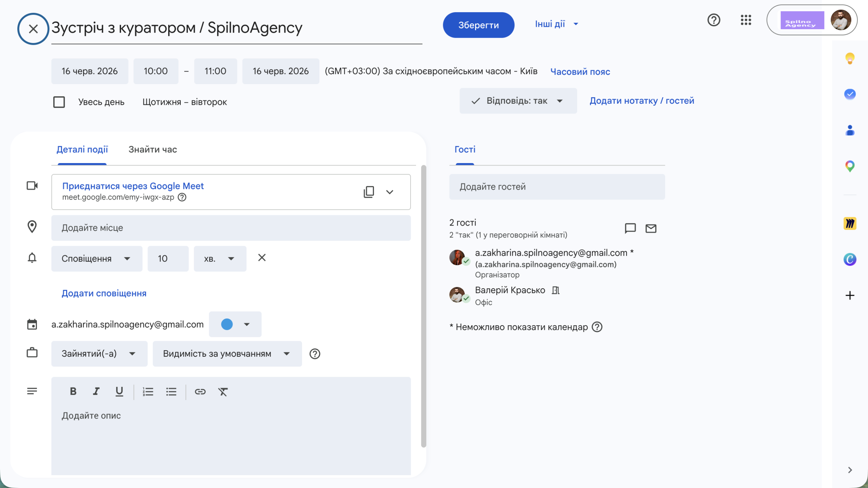Click the calendar unavailable help icon
The image size is (868, 488).
597,327
